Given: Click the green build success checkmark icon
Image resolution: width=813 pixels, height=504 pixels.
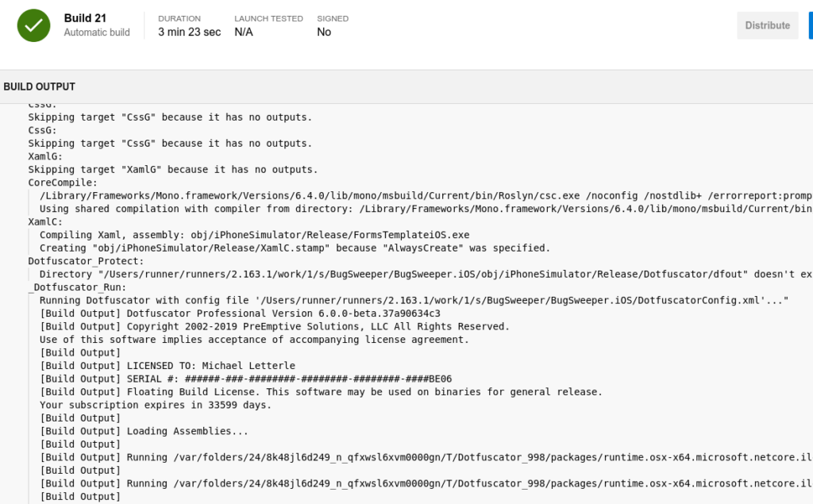Looking at the screenshot, I should pyautogui.click(x=33, y=25).
